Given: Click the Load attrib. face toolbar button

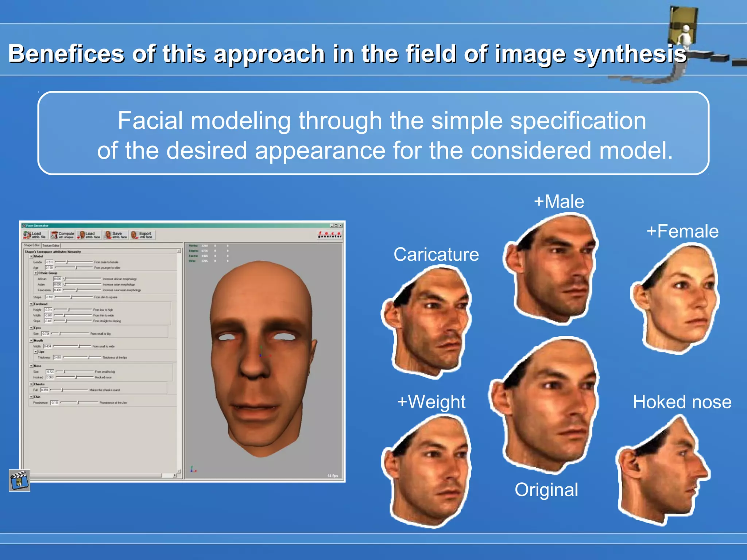Looking at the screenshot, I should click(x=89, y=235).
